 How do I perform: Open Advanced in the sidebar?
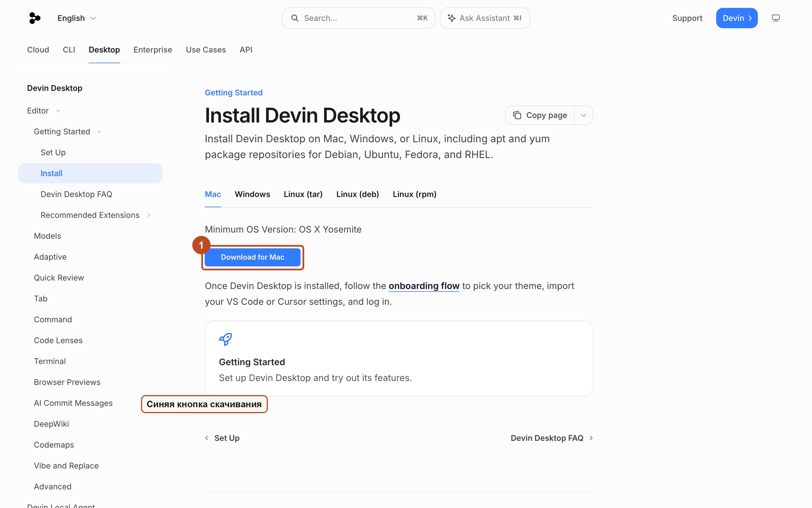[53, 487]
